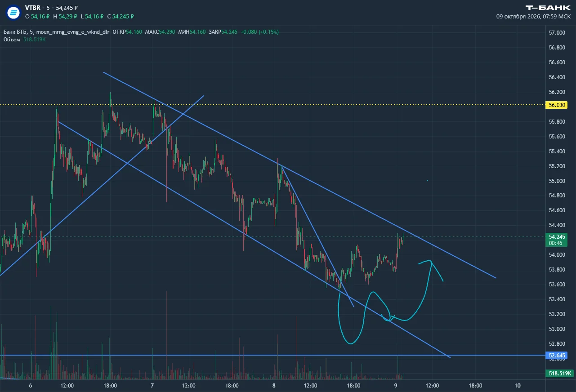This screenshot has height=392, width=576.
Task: Click the 57.000 price axis label
Action: tap(557, 33)
